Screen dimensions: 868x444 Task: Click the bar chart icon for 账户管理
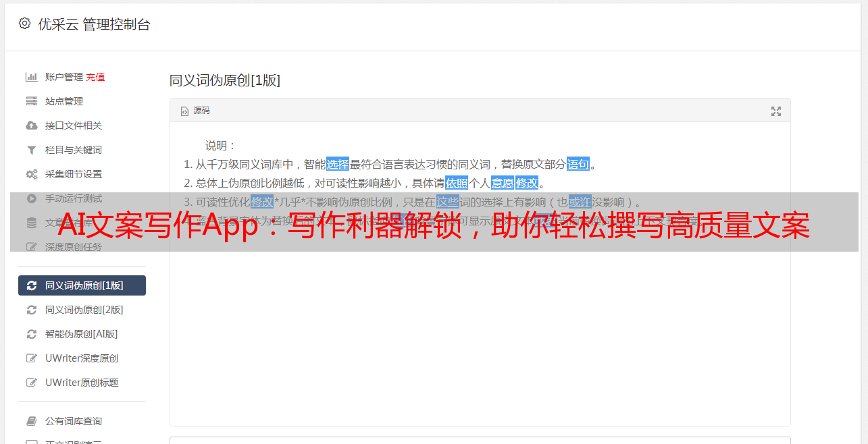[x=31, y=77]
